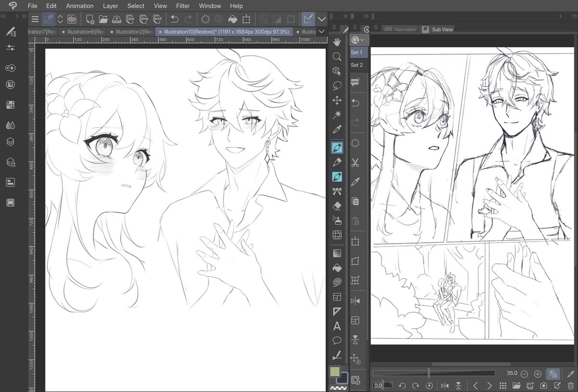The width and height of the screenshot is (578, 392).
Task: Export as JPG from command bar
Action: pos(130,19)
